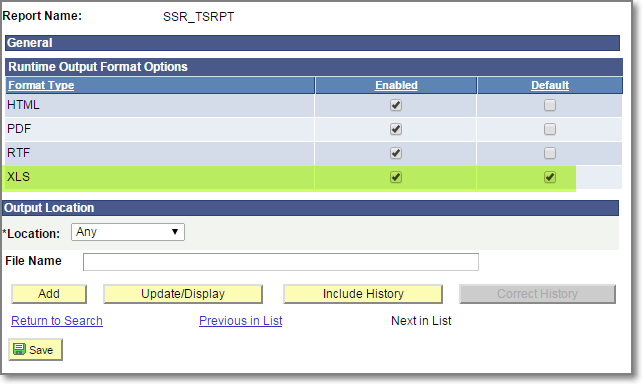
Task: Click the File Name text field
Action: click(280, 262)
